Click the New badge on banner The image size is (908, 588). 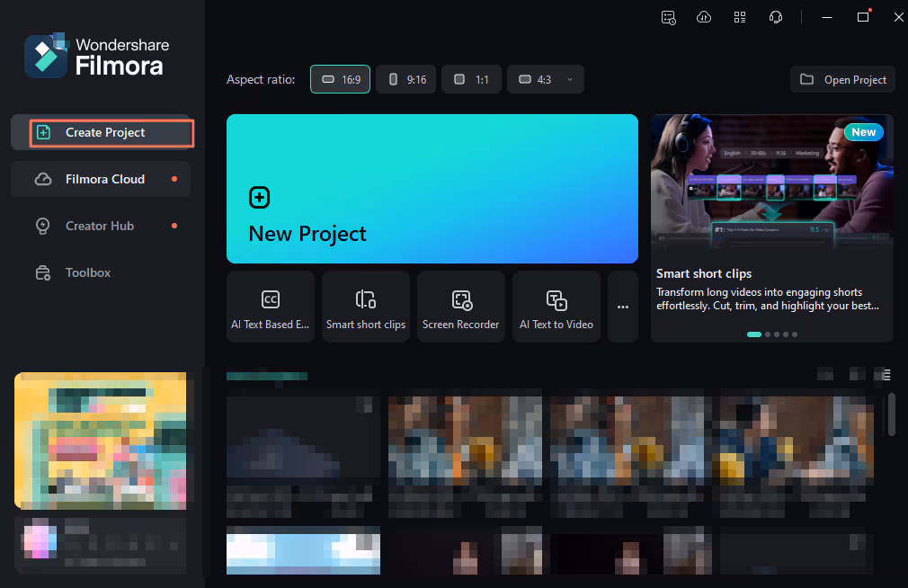tap(863, 132)
